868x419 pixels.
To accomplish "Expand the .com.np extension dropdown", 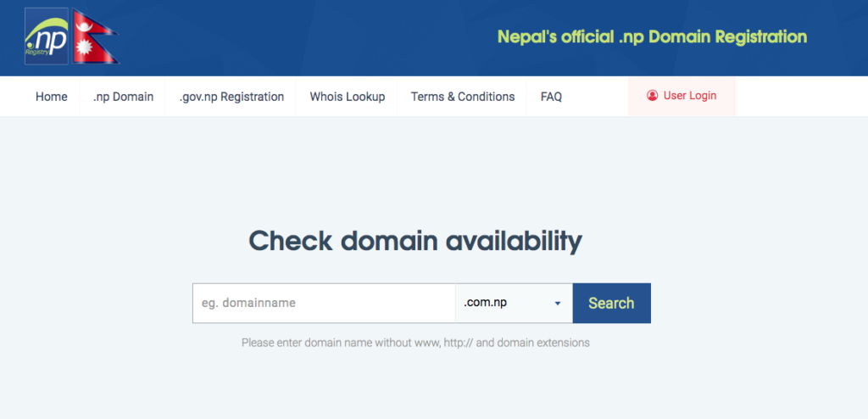I will click(x=514, y=303).
